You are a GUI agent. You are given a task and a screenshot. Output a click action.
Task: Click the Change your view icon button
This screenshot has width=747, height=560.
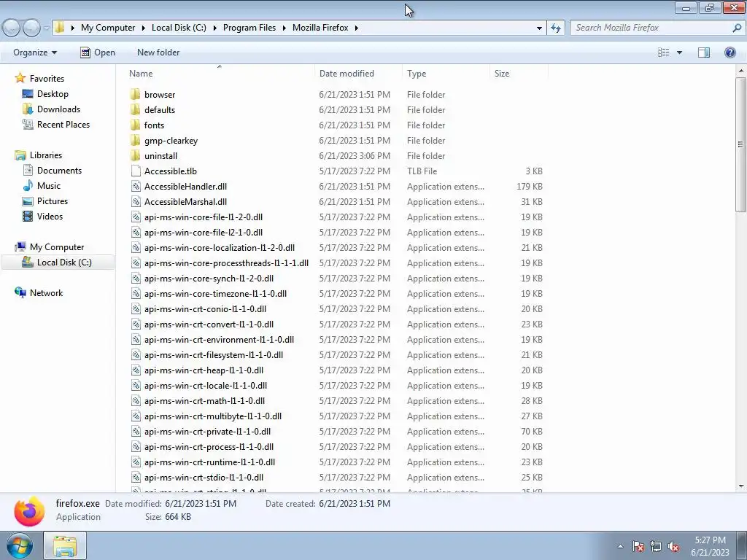pos(664,52)
